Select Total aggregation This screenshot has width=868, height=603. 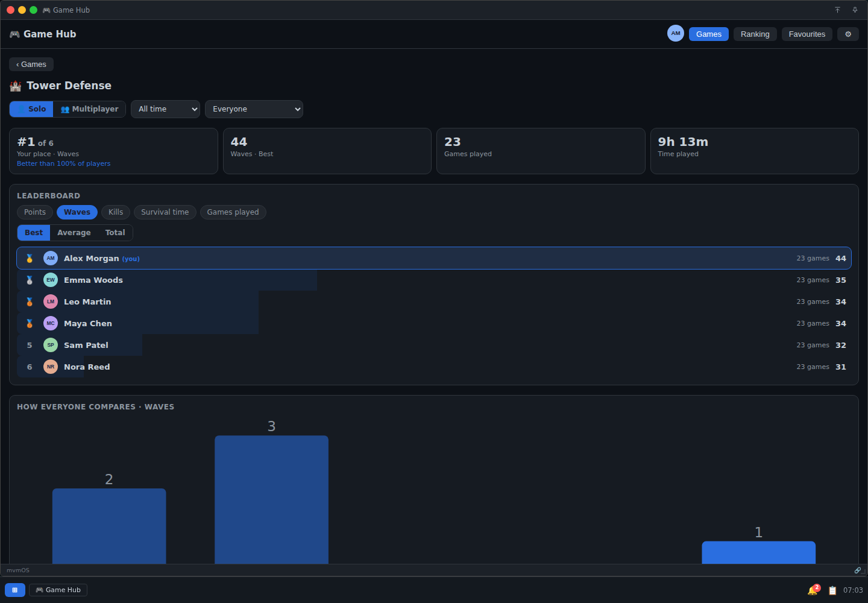coord(115,233)
